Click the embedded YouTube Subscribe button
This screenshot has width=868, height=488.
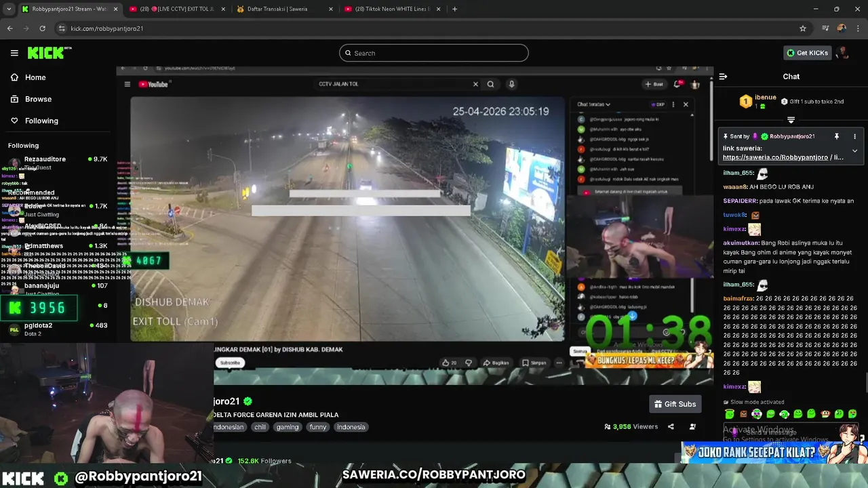(230, 363)
